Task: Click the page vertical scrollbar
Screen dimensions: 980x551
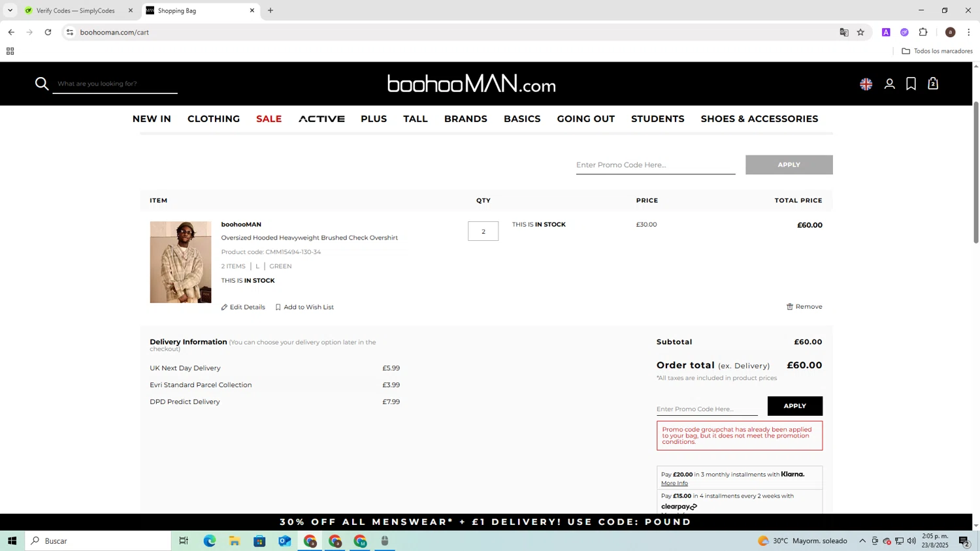Action: pyautogui.click(x=976, y=172)
